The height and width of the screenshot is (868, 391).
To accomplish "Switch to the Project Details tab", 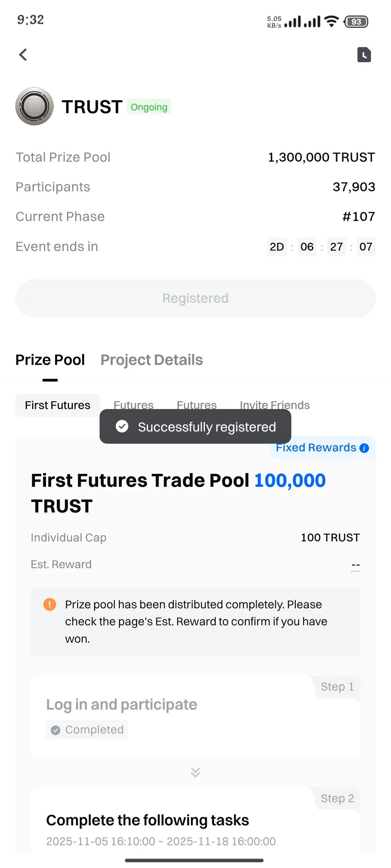I will [x=152, y=360].
